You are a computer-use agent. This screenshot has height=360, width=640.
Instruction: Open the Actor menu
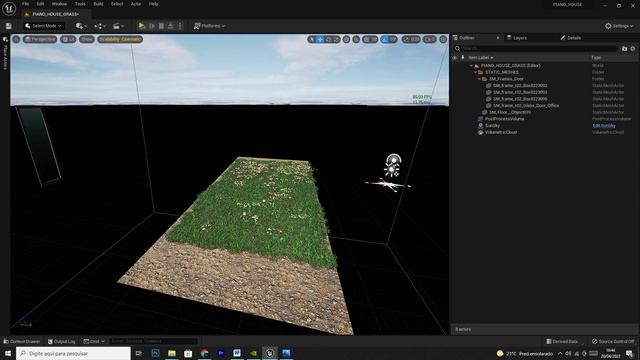136,4
